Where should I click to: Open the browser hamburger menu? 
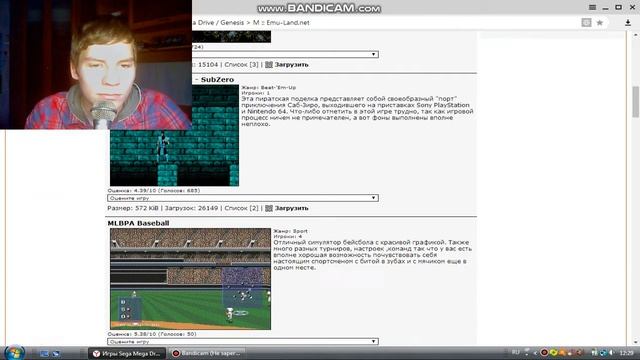pos(592,7)
